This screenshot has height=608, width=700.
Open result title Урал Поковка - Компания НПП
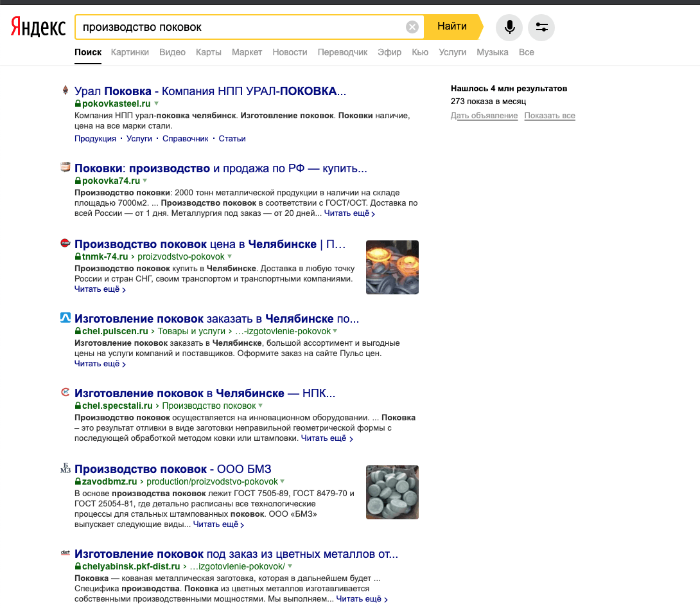tap(210, 91)
